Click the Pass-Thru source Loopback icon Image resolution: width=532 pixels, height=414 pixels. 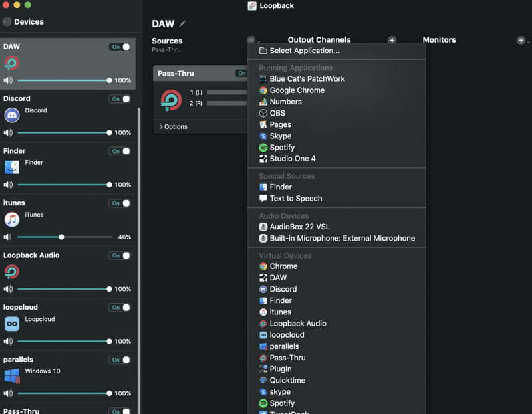pyautogui.click(x=171, y=100)
